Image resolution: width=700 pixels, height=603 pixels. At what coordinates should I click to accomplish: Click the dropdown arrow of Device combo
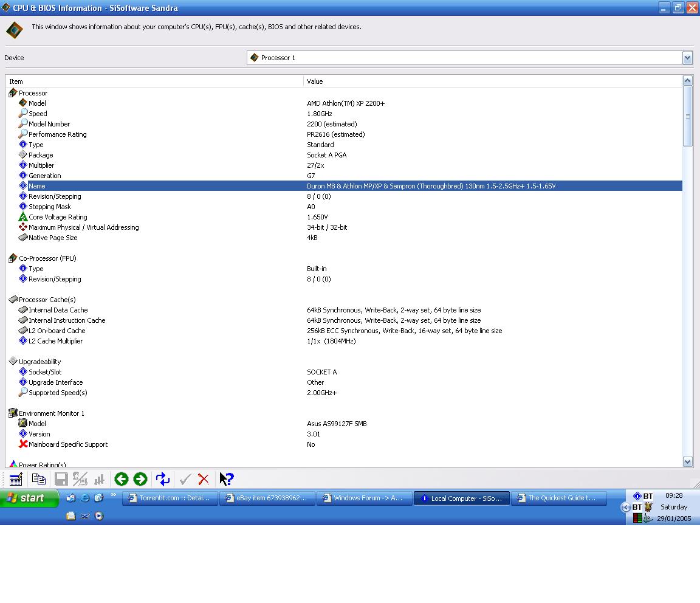pyautogui.click(x=687, y=58)
